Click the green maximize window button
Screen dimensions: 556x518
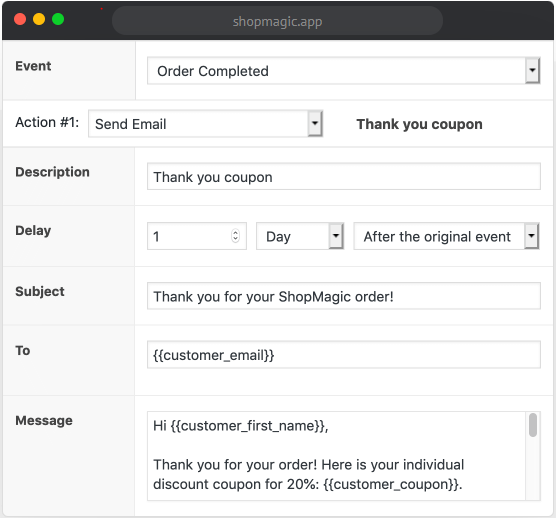coord(58,19)
